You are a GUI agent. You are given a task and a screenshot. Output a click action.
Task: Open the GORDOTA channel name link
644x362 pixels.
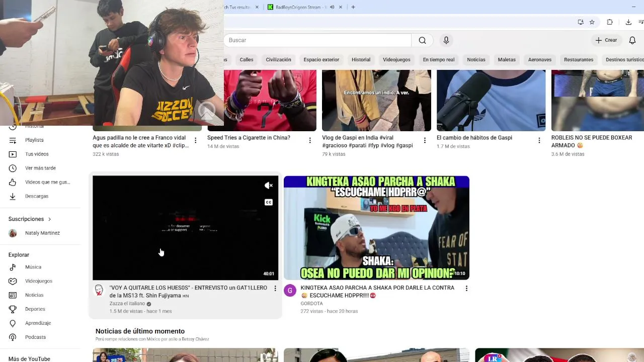311,304
